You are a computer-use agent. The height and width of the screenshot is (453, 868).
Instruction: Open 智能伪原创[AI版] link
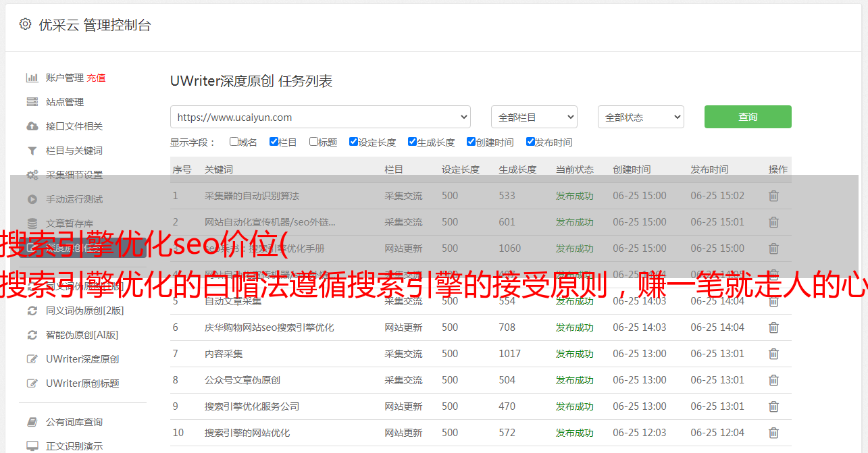click(82, 335)
